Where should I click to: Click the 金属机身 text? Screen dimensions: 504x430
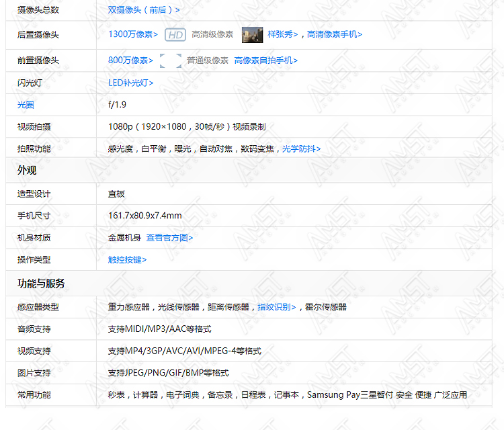point(124,238)
